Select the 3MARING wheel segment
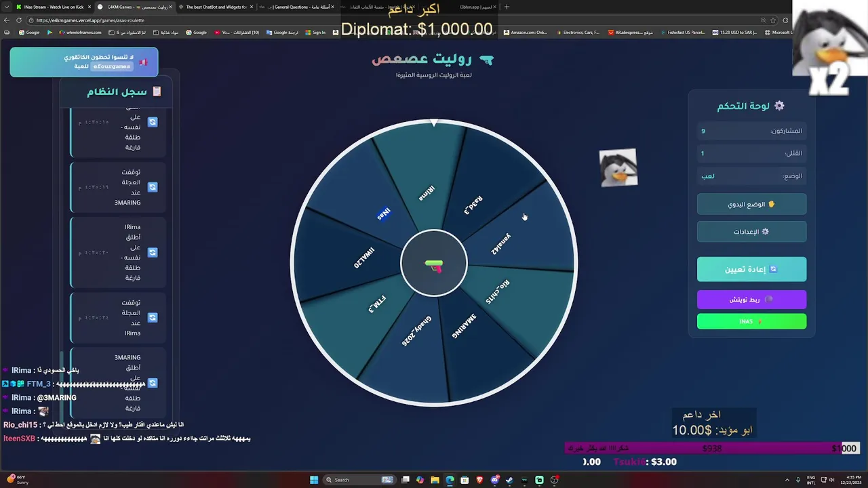The image size is (868, 488). (475, 339)
